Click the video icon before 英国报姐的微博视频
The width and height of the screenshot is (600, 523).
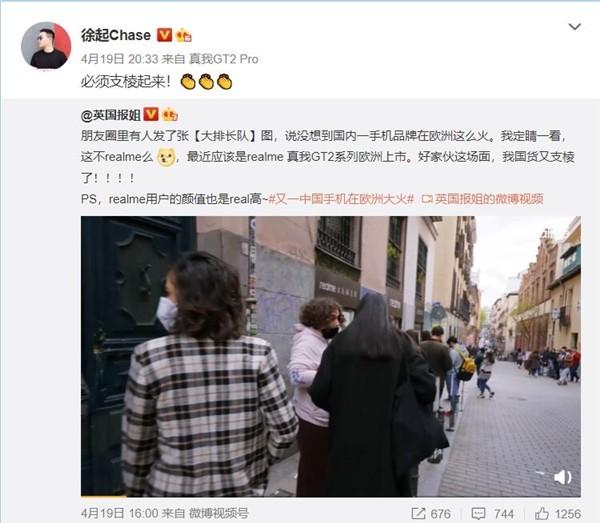point(427,199)
